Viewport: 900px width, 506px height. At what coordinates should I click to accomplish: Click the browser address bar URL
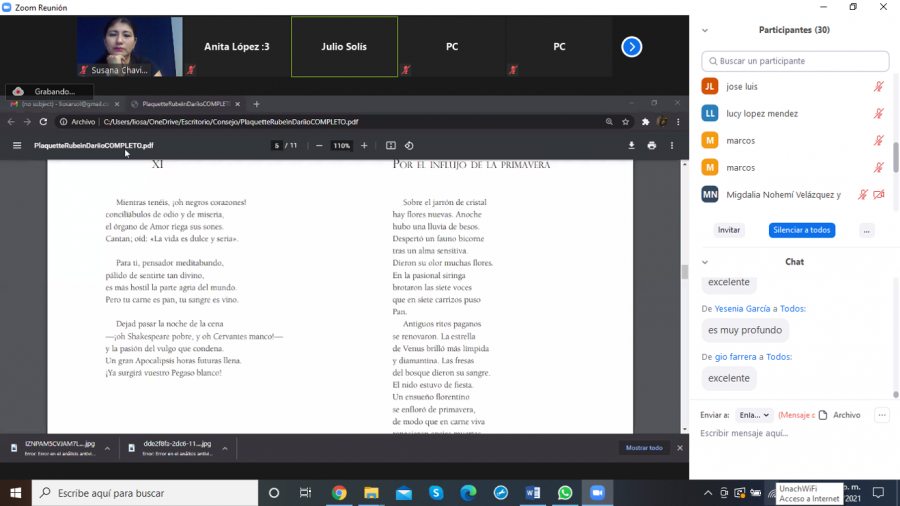coord(231,122)
